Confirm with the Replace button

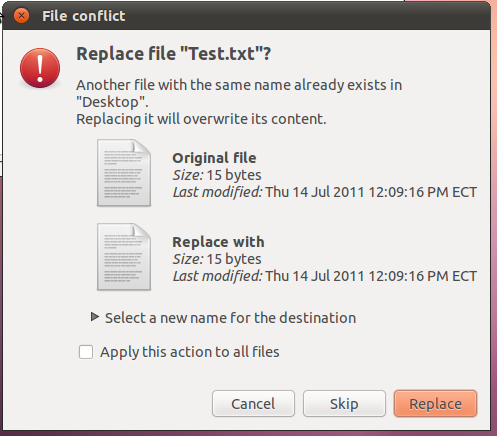pos(435,404)
